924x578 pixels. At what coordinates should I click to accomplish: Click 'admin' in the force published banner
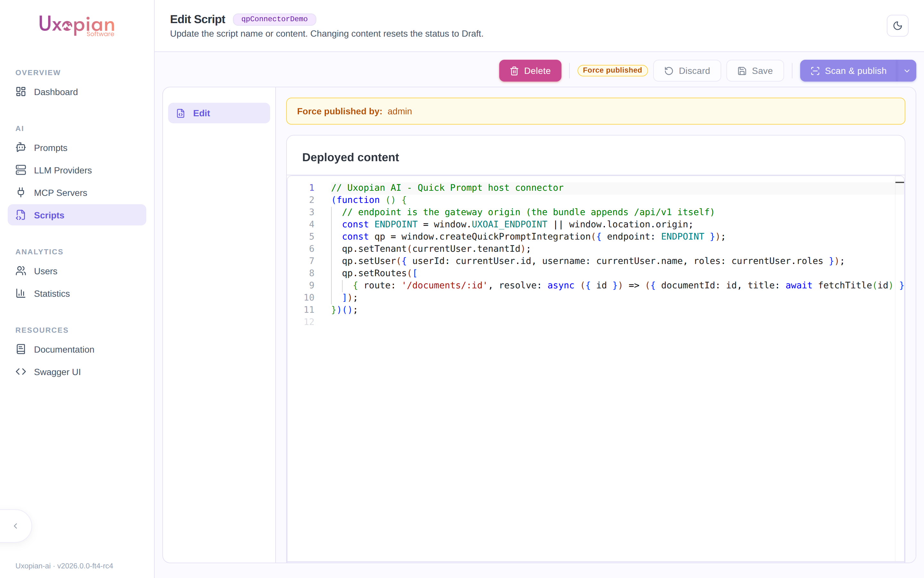[x=399, y=111]
